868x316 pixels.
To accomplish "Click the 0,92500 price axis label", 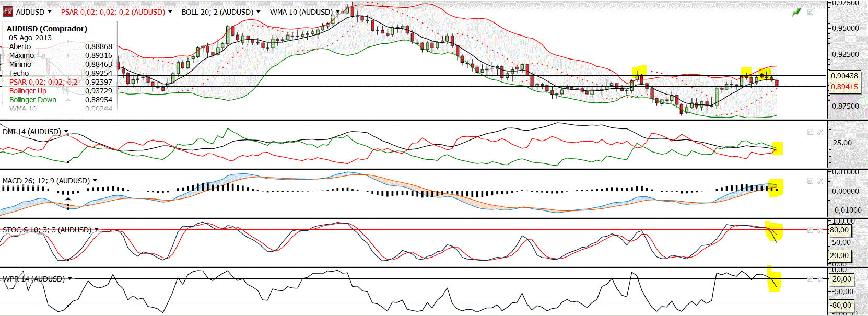I will [x=845, y=54].
